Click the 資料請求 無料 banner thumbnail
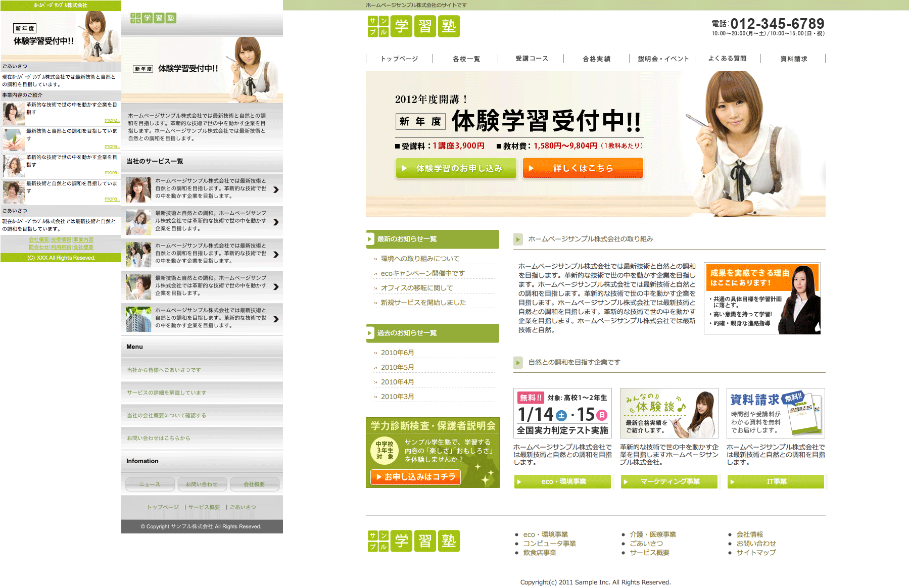 coord(775,413)
